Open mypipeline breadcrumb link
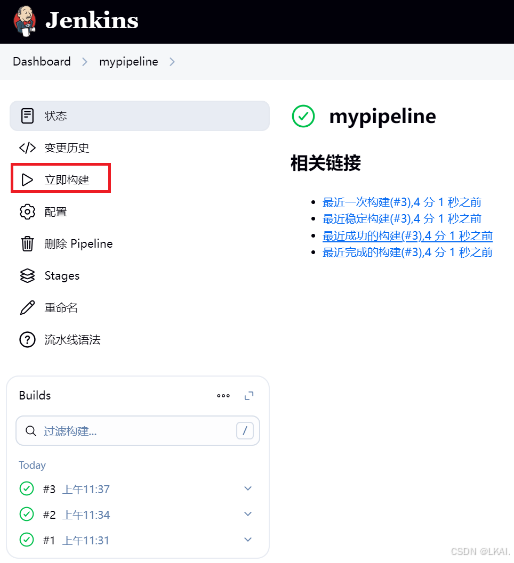 [x=128, y=62]
